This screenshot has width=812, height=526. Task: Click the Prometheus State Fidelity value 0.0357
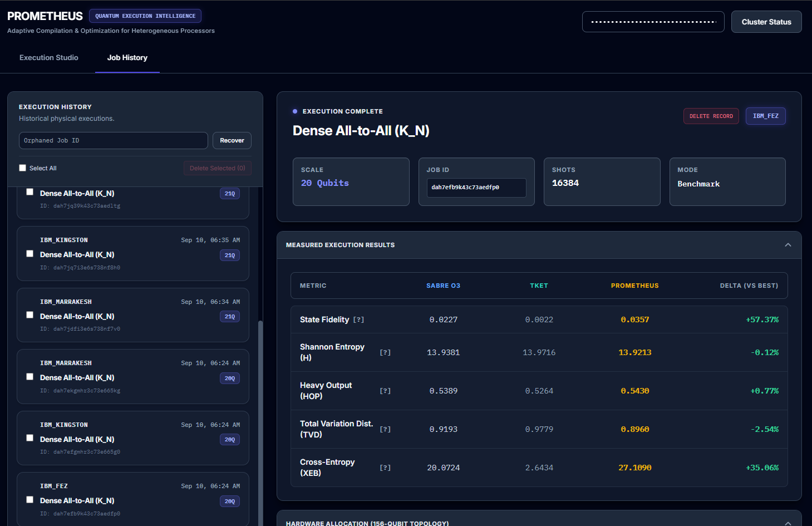635,319
